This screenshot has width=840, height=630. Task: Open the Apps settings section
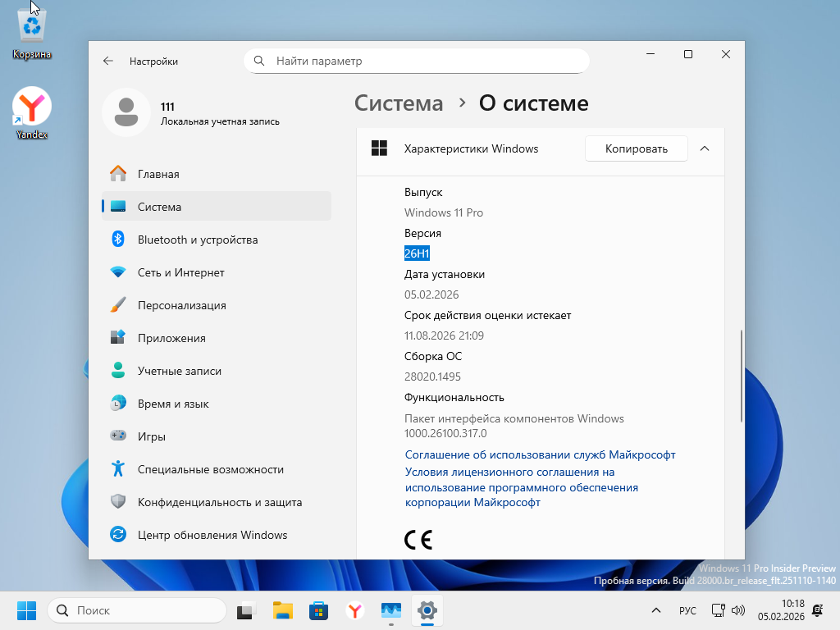point(171,338)
